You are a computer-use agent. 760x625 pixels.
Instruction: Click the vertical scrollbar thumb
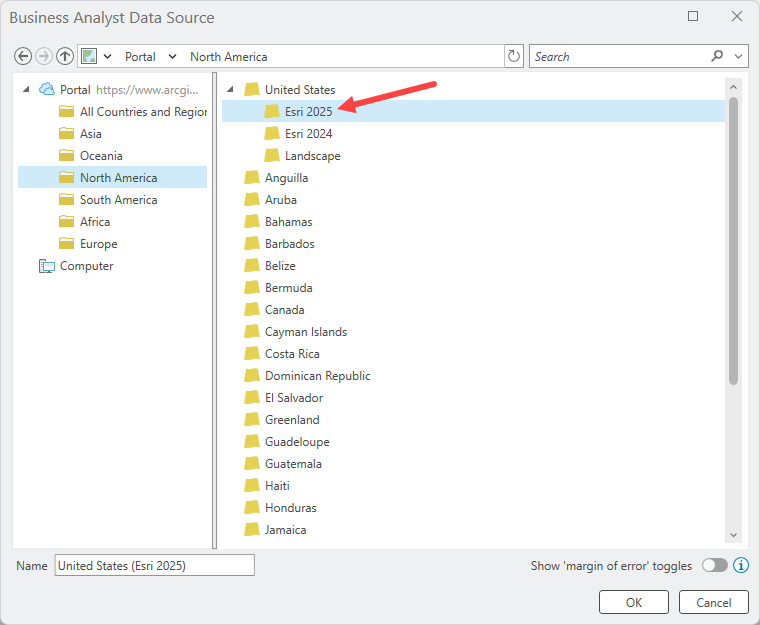coord(733,241)
